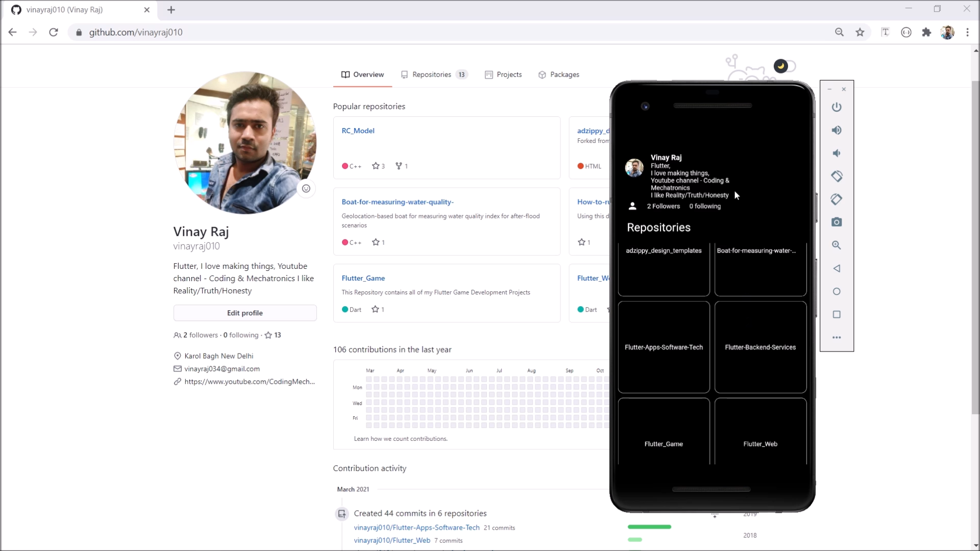Click Learn how we count contributions
The height and width of the screenshot is (551, 980).
click(x=401, y=439)
